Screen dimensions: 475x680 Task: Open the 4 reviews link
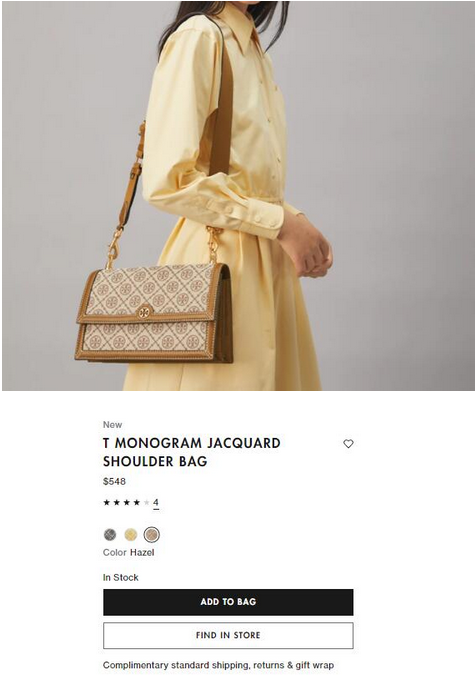[156, 503]
